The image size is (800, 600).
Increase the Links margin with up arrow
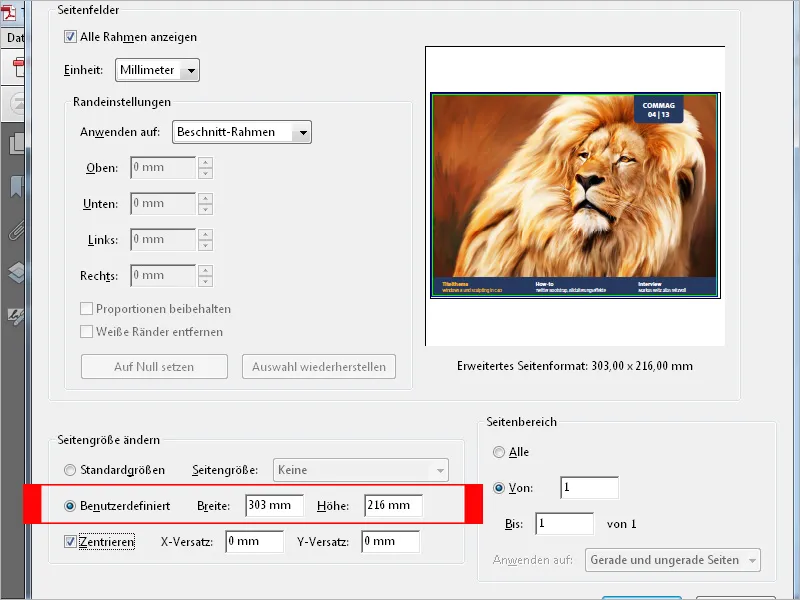click(205, 235)
